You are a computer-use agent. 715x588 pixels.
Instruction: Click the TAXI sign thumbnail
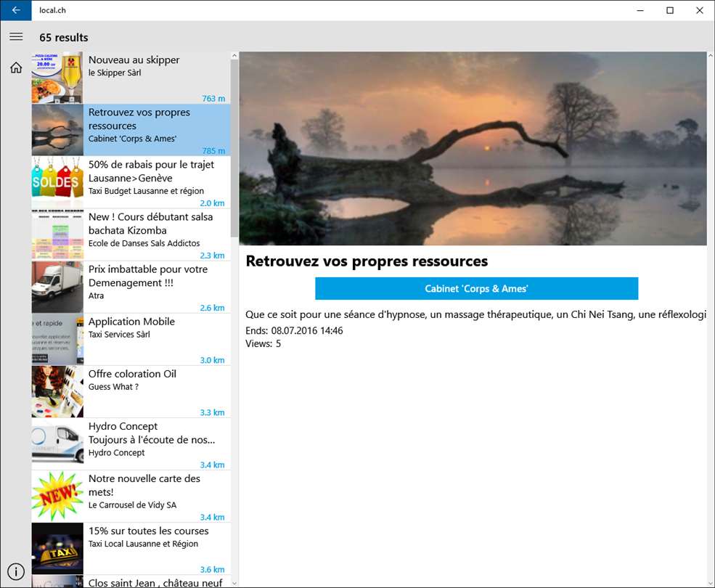[57, 549]
